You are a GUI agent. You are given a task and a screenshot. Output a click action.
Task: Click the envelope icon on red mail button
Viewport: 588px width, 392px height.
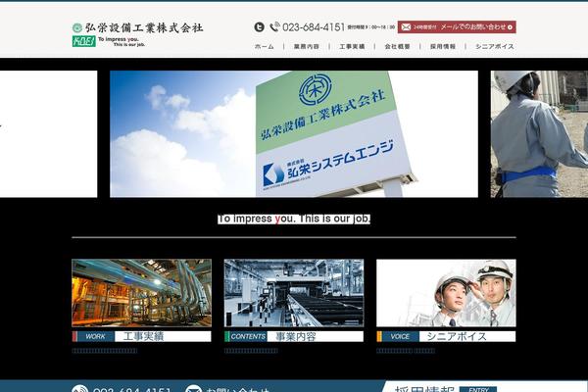pos(406,27)
